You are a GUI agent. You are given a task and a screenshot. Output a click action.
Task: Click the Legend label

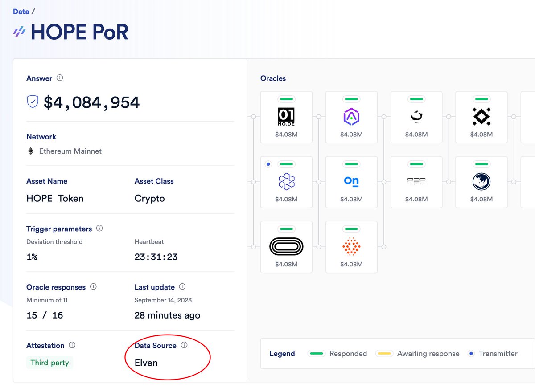click(282, 354)
